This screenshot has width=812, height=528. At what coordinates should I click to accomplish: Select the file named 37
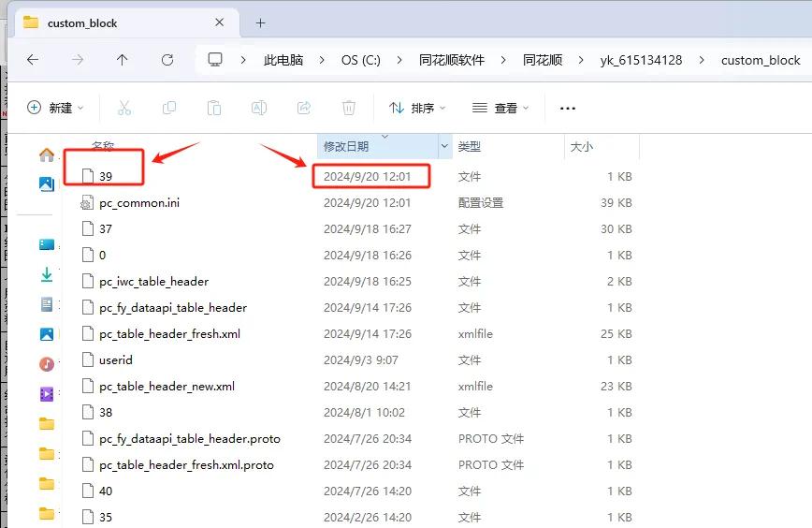click(x=106, y=228)
